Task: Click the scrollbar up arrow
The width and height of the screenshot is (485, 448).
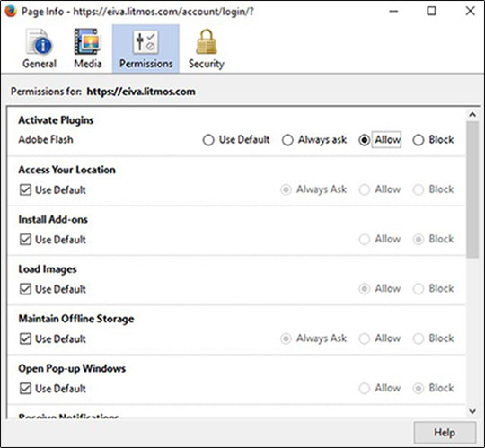Action: (x=472, y=115)
